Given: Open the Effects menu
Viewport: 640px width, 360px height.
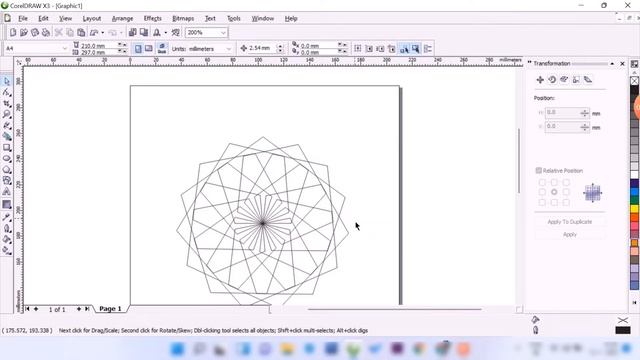Looking at the screenshot, I should [x=153, y=18].
